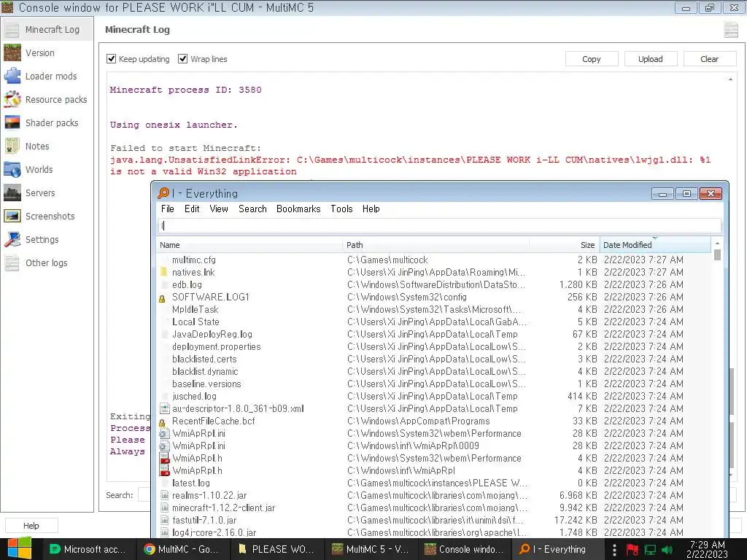
Task: Select the baseline.versions result
Action: click(435, 384)
